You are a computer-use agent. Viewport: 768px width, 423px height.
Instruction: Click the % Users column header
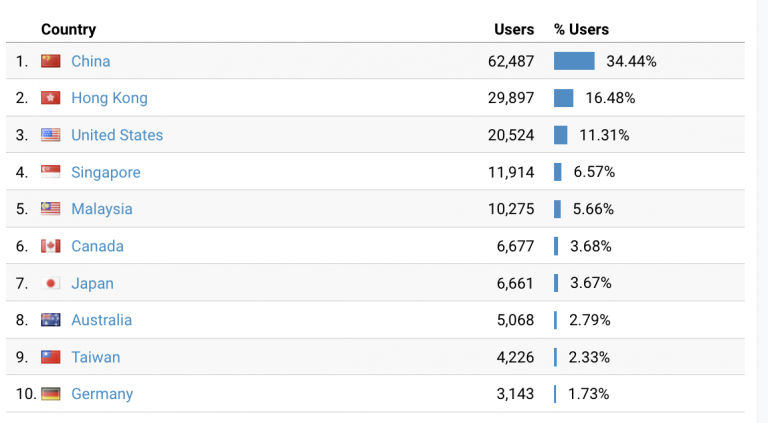[581, 30]
